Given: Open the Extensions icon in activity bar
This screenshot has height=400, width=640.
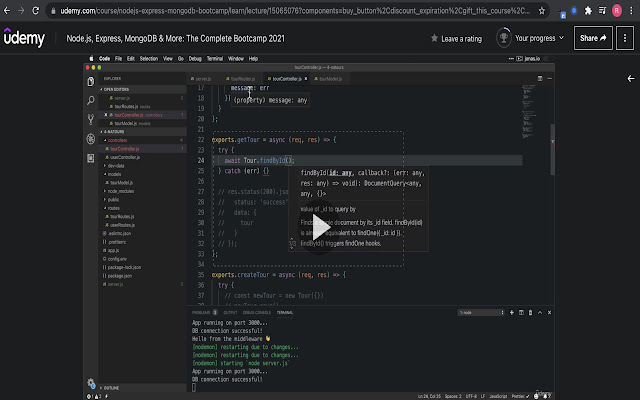Looking at the screenshot, I should coord(91,160).
